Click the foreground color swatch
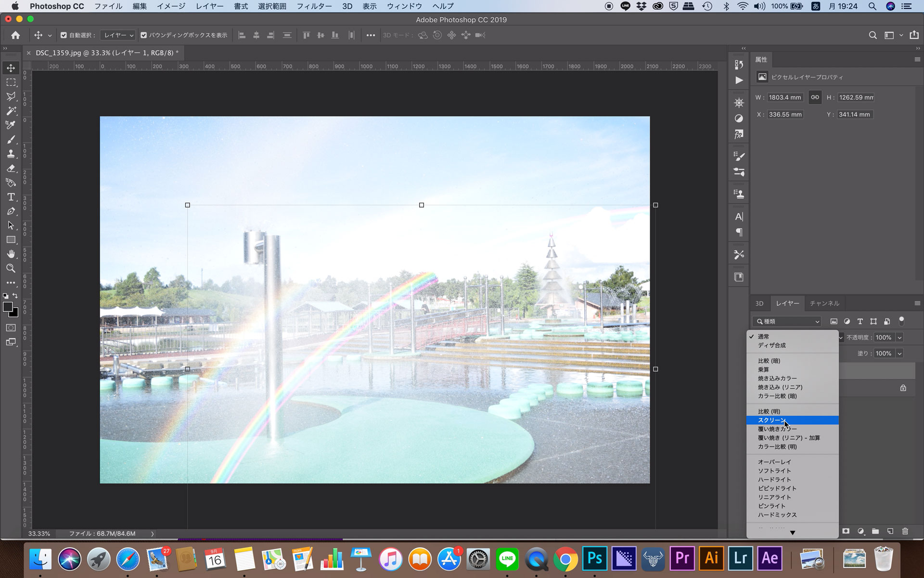Screen dimensions: 924x578 click(x=7, y=307)
